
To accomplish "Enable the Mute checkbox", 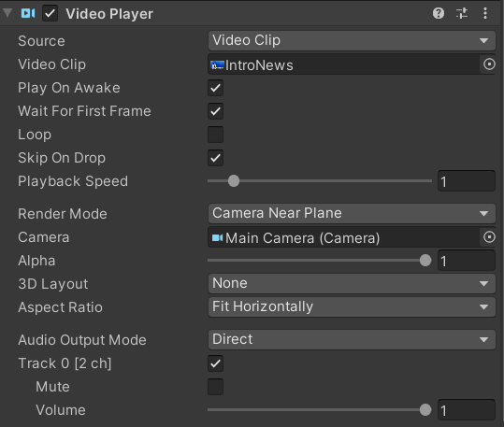I will coord(215,387).
